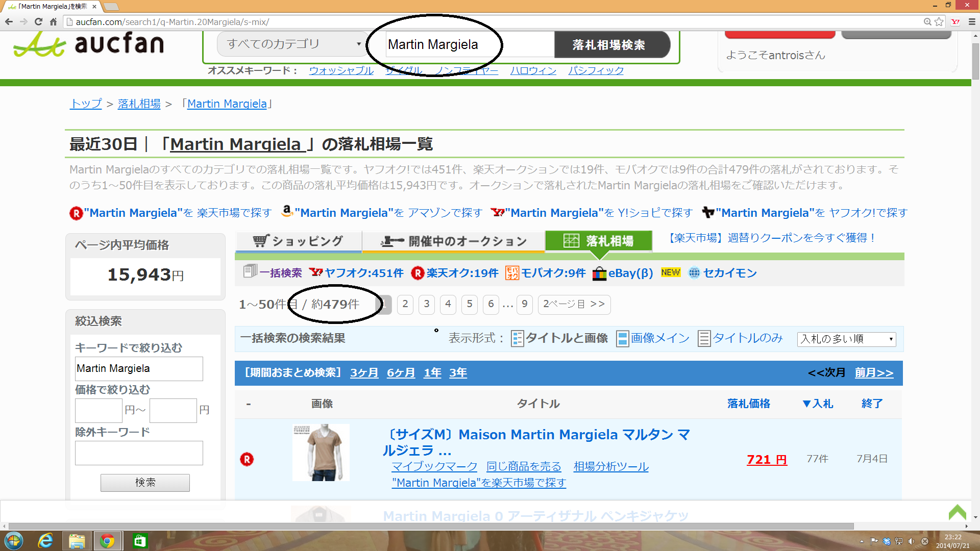
Task: Click the browser back arrow
Action: click(x=9, y=22)
